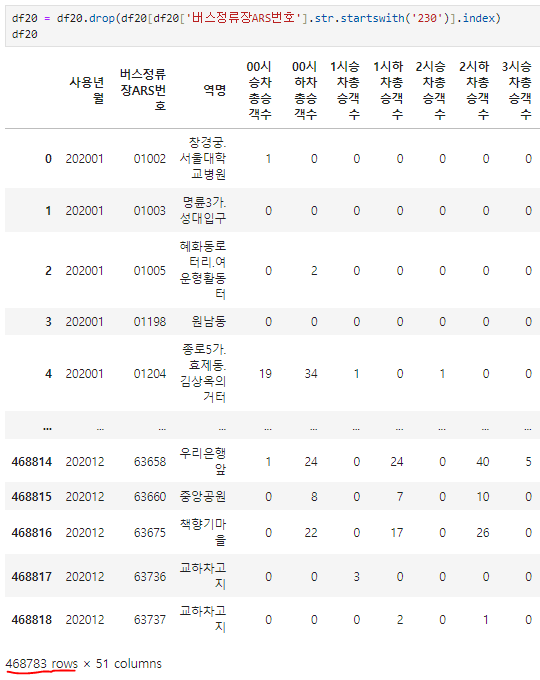
Task: Click the second code line 'df20'
Action: (25, 34)
